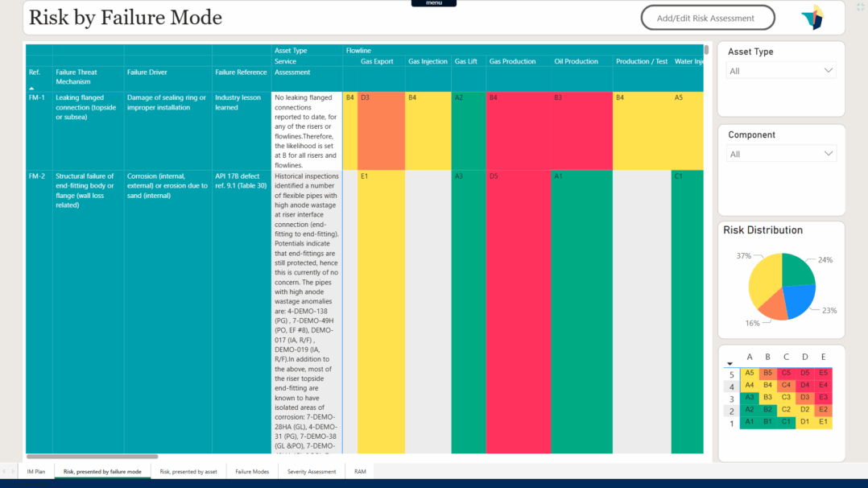868x488 pixels.
Task: Go to previous page using left arrow
Action: [x=3, y=471]
